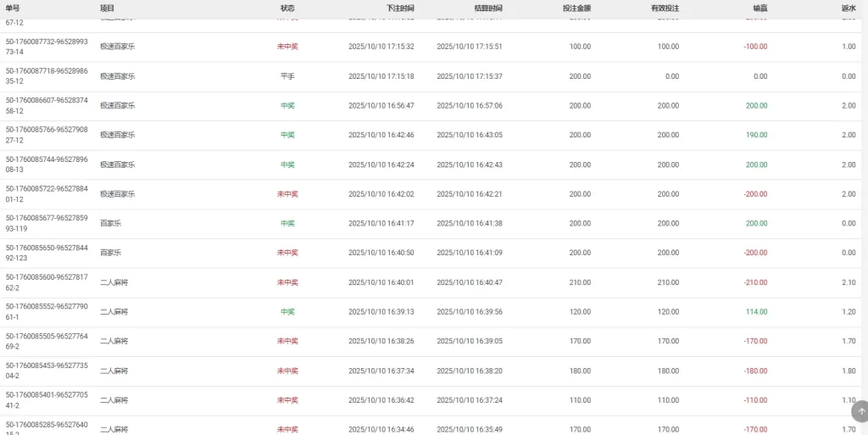Select 百家乐 in the 16:40:50 bet row
Viewport: 868px width, 435px height.
coord(110,253)
